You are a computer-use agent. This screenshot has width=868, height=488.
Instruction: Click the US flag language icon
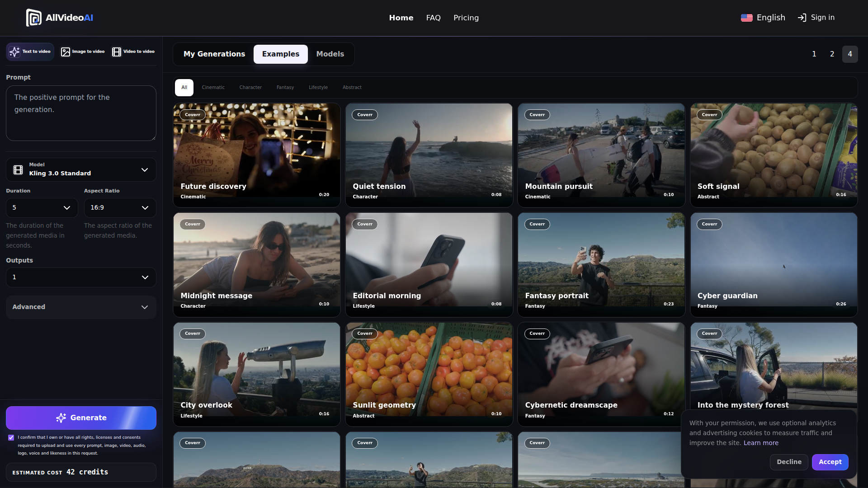(x=747, y=18)
